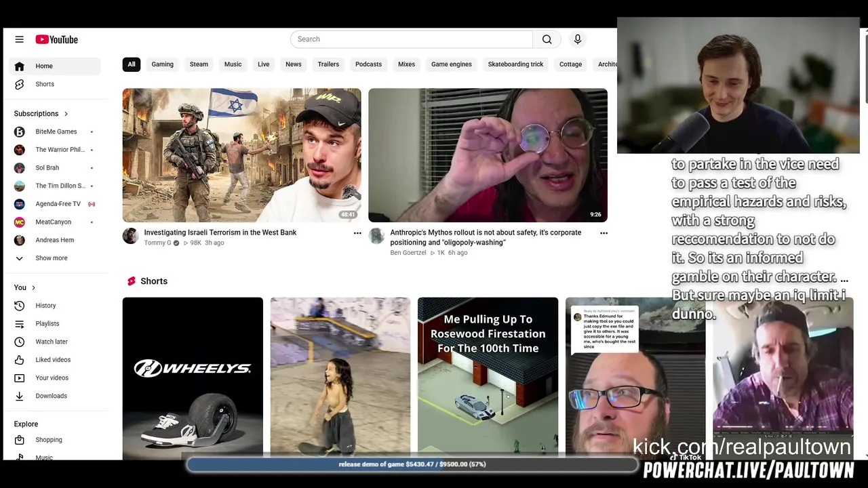The image size is (868, 488).
Task: Select the News filter chip
Action: (x=293, y=64)
